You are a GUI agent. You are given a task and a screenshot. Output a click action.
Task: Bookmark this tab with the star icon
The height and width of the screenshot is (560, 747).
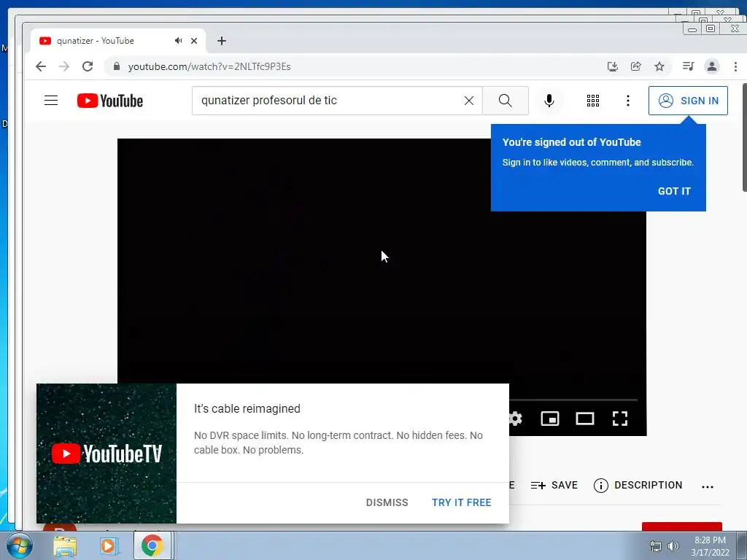tap(659, 66)
